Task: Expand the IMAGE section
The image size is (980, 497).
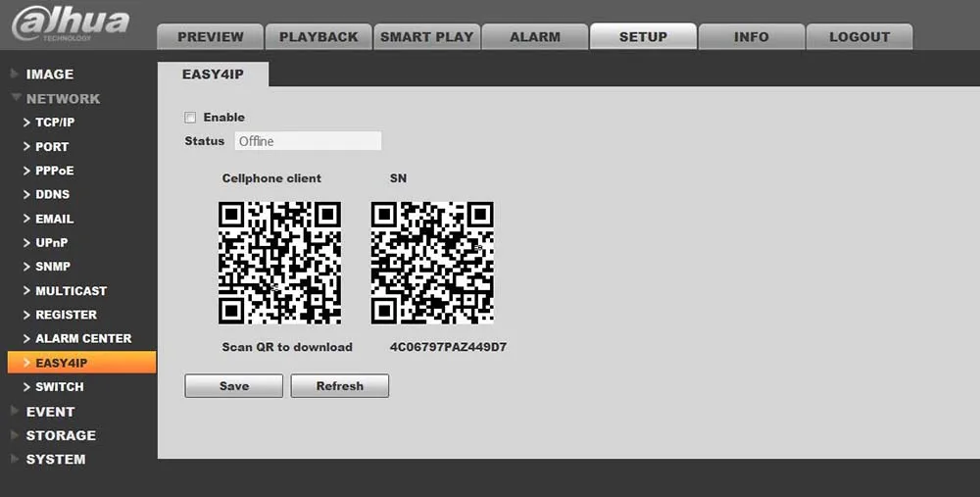Action: coord(49,75)
